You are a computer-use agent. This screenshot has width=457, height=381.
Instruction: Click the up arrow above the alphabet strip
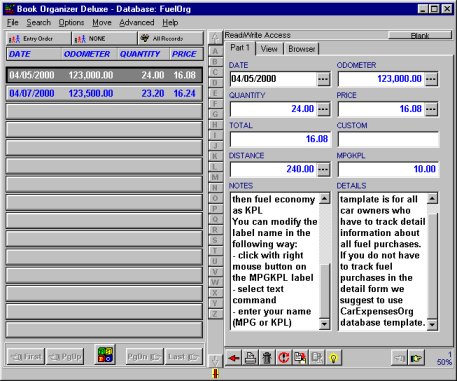215,38
